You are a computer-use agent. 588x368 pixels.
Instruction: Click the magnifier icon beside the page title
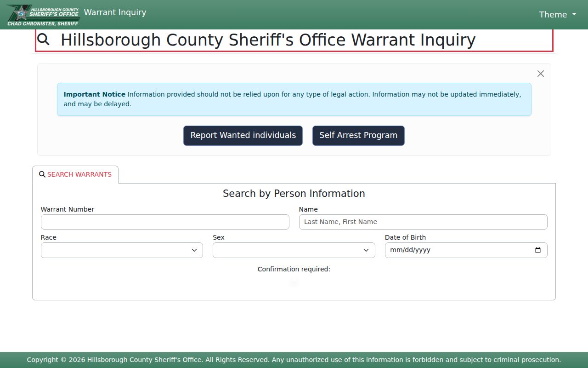[44, 40]
